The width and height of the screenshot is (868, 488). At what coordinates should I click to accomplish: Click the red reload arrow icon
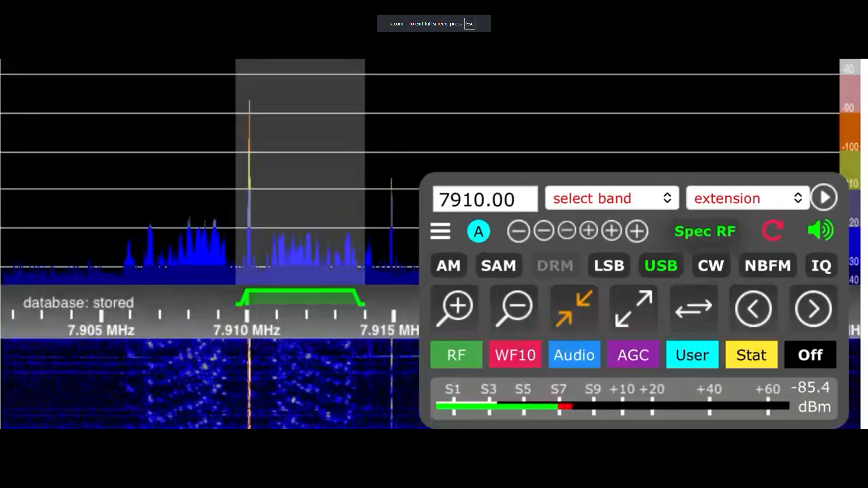point(772,231)
